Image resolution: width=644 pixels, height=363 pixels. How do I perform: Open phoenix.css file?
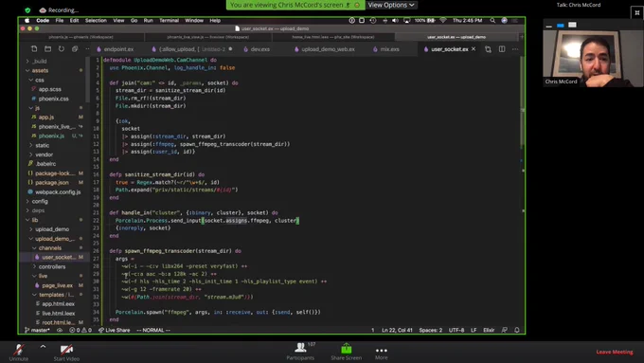pyautogui.click(x=54, y=99)
